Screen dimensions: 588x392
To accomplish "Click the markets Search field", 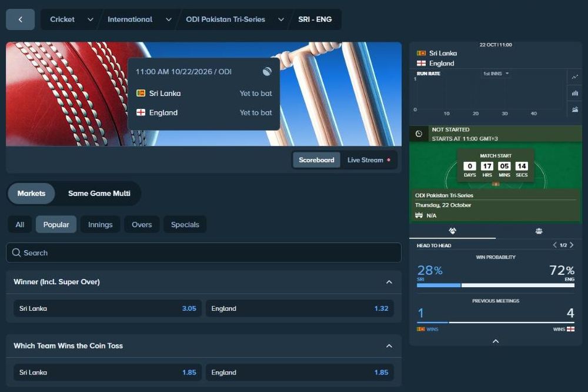I will pyautogui.click(x=203, y=253).
